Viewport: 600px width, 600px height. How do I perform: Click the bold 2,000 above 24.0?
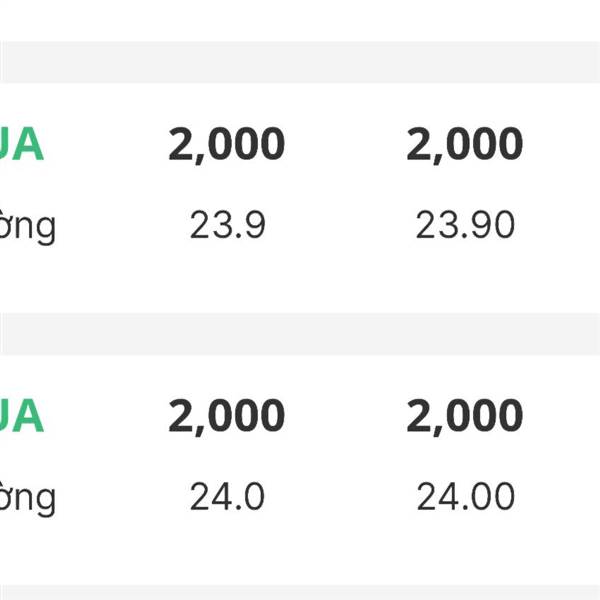pos(227,416)
